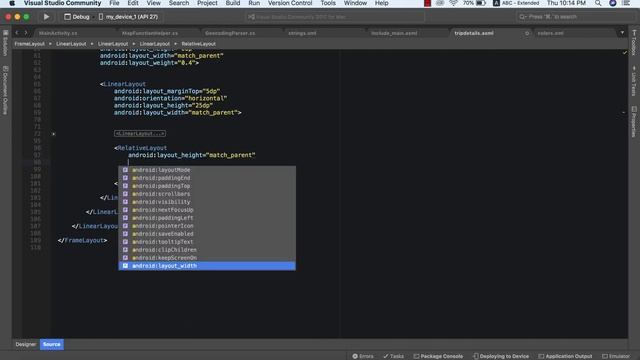640x360 pixels.
Task: Choose android:layoutMode from autocomplete
Action: pyautogui.click(x=207, y=170)
